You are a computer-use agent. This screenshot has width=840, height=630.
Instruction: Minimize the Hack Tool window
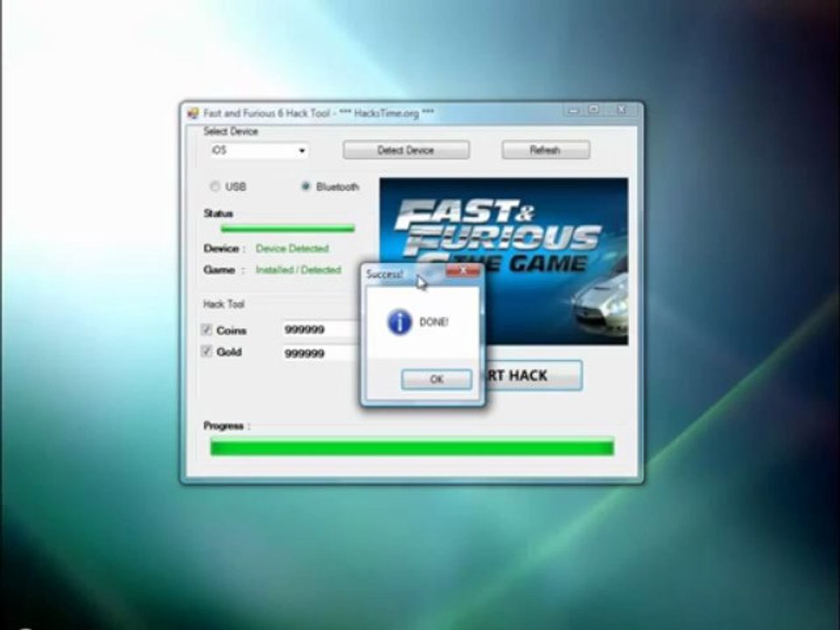point(574,110)
